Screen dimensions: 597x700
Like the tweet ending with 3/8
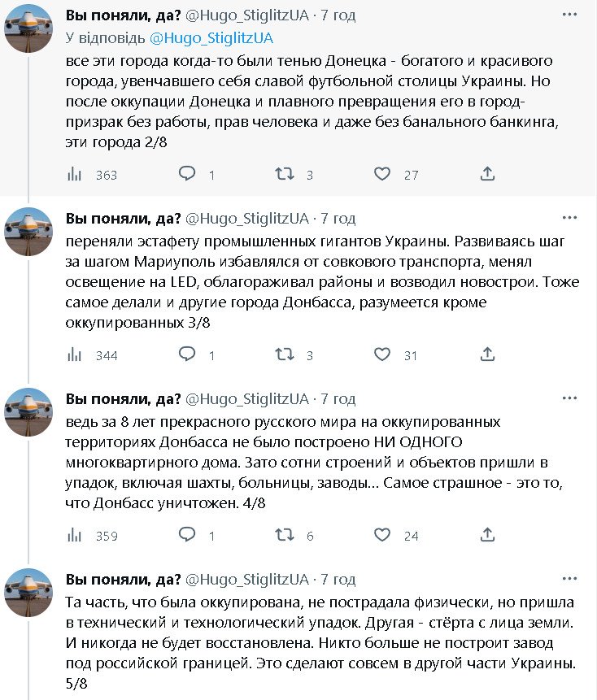point(382,354)
